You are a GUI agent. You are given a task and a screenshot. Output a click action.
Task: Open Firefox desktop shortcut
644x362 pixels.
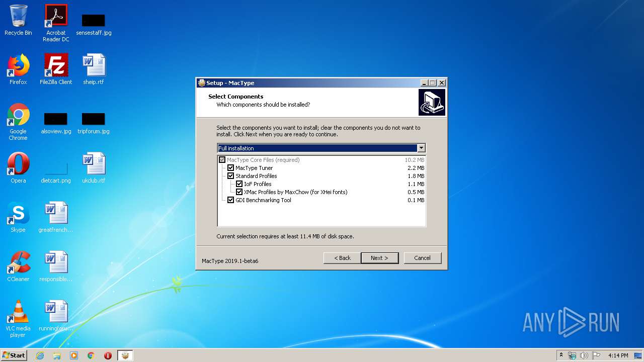tap(18, 69)
